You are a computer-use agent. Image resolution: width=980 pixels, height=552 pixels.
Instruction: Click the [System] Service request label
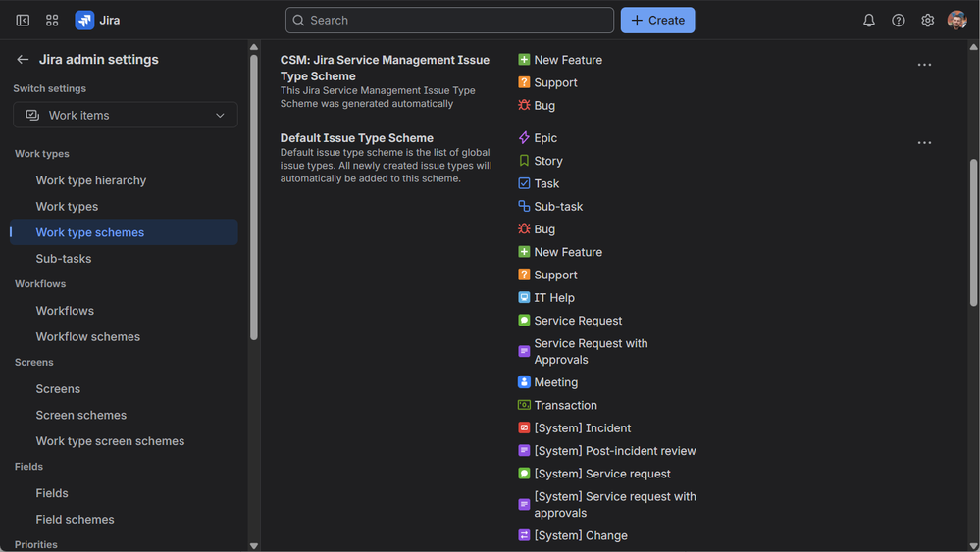coord(602,474)
